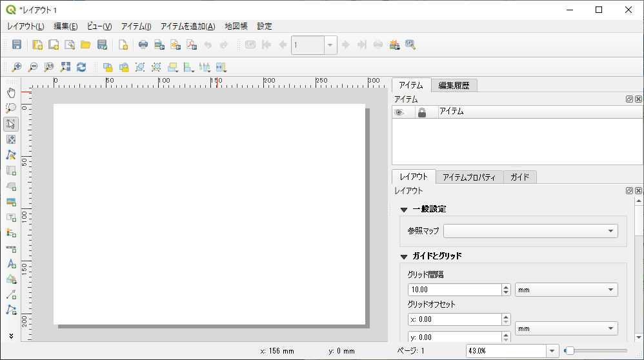Click the グリッド間隔 value field
Screen dimensions: 644x360
click(454, 290)
